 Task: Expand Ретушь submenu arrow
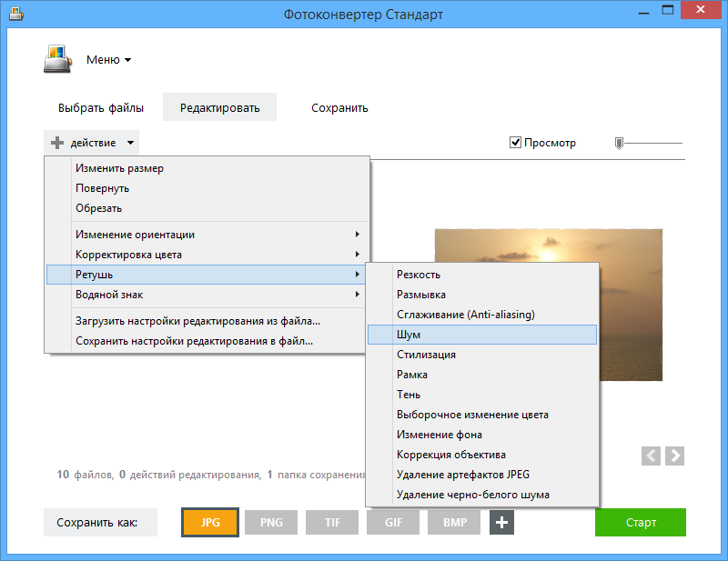click(357, 275)
